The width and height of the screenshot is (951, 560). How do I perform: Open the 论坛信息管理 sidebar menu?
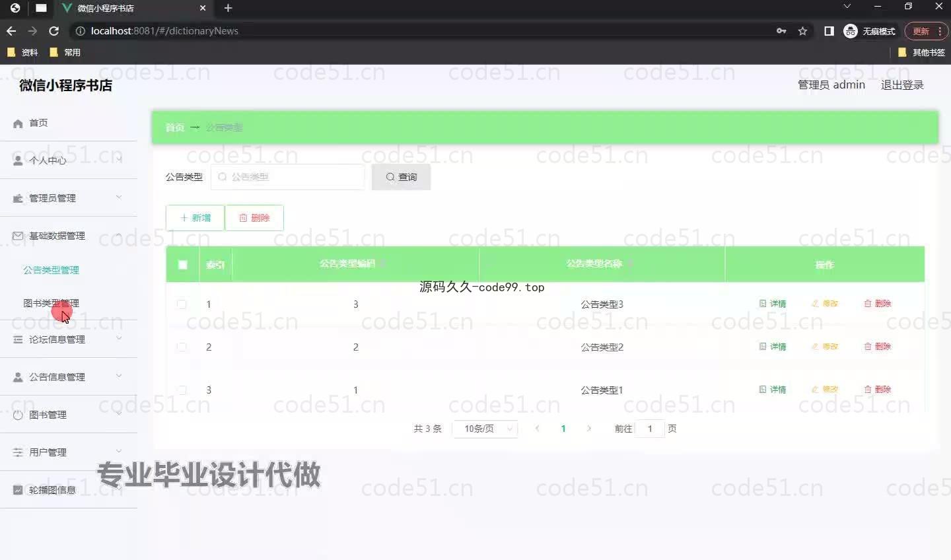point(69,339)
